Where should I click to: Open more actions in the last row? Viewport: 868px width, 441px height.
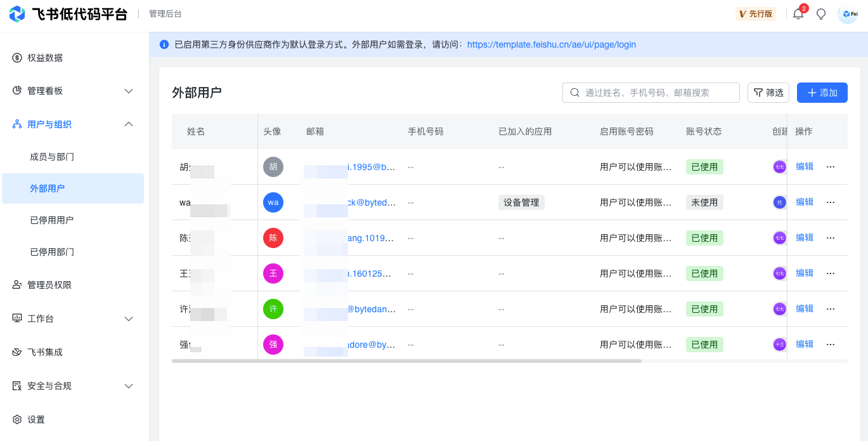coord(831,345)
